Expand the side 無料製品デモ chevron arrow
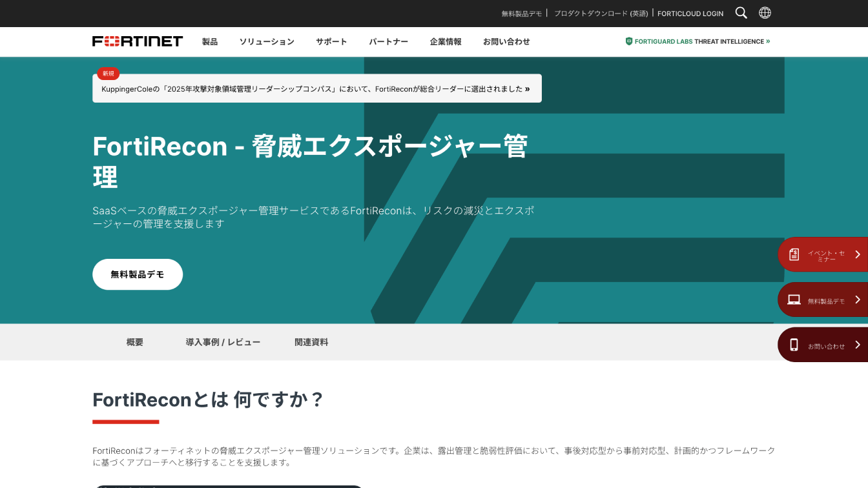The image size is (868, 488). 858,300
